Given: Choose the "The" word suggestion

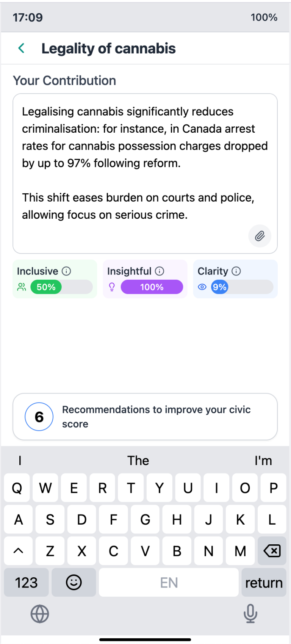Looking at the screenshot, I should (x=138, y=461).
